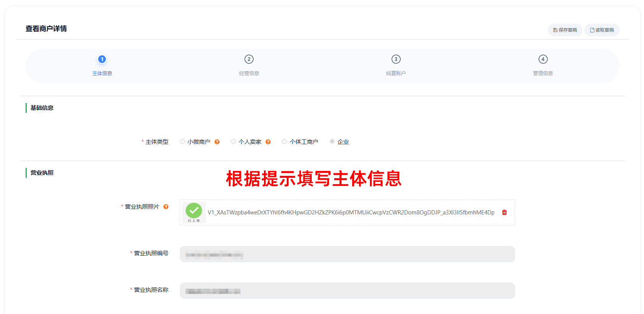Click the 读取草稿 load draft button

coord(602,30)
